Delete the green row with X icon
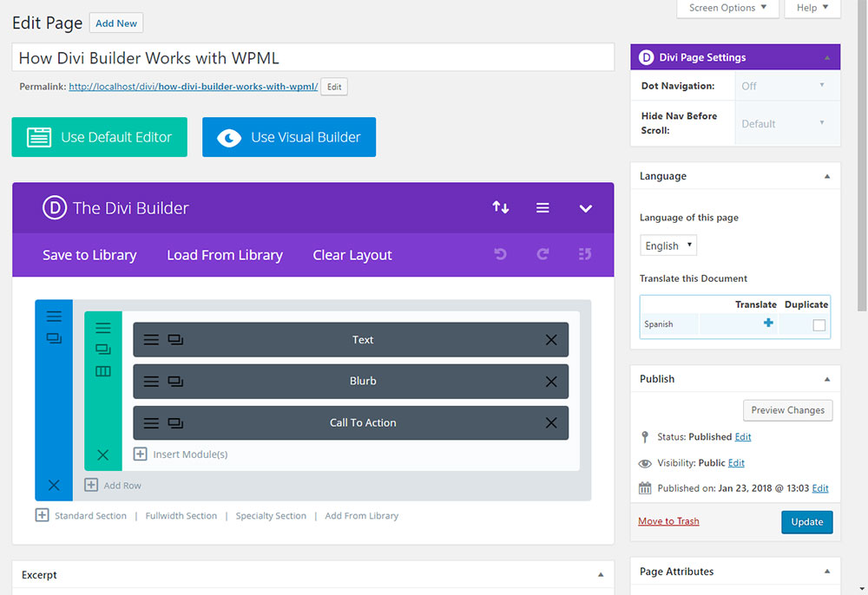Screen dimensions: 868x595 103,454
